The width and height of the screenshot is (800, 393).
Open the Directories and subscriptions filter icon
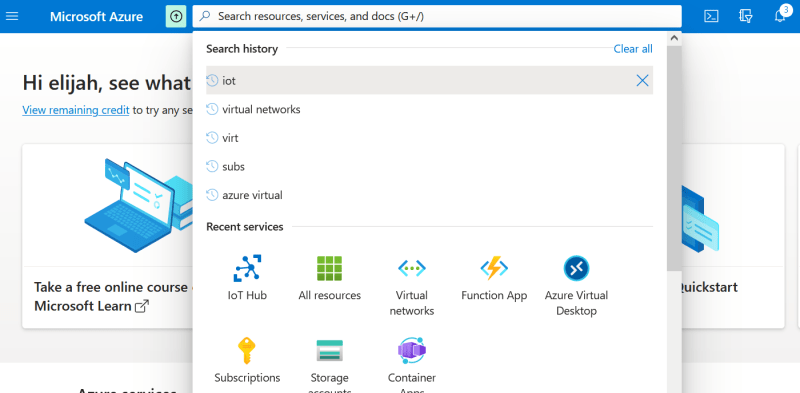pyautogui.click(x=745, y=16)
